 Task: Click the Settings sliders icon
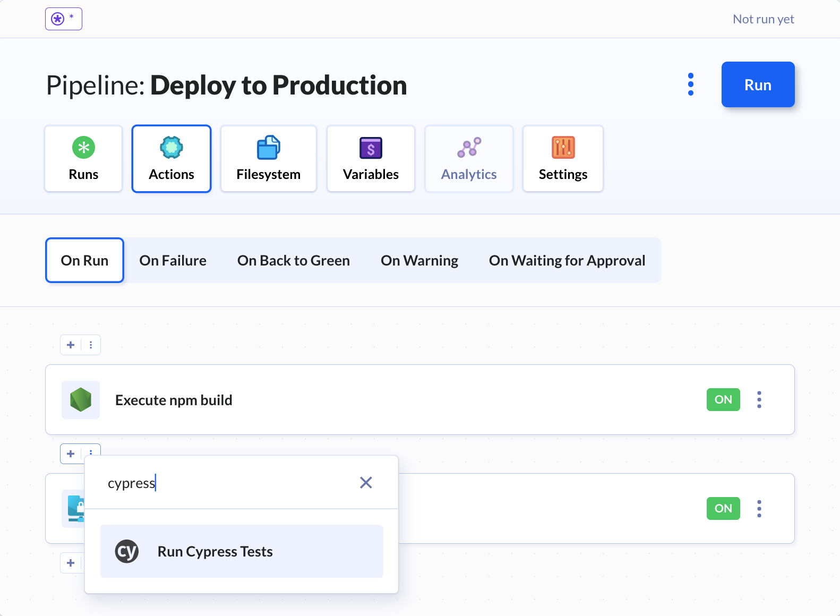[x=563, y=147]
